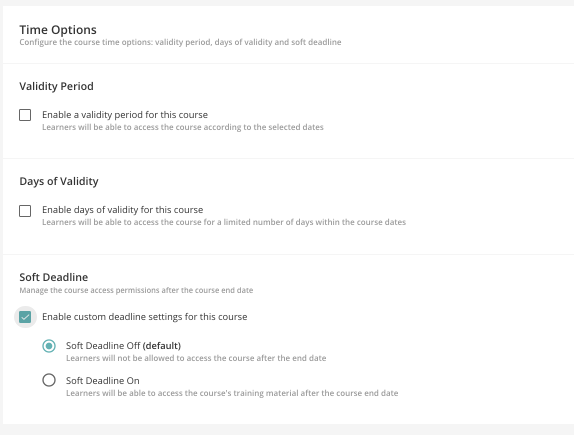
Task: Click label 'Enable custom deadline settings for this course'
Action: [145, 317]
